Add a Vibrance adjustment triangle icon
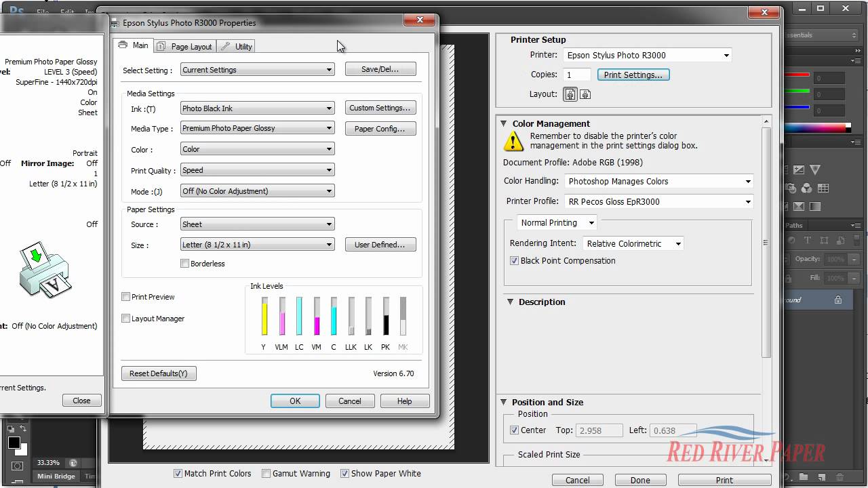 point(815,169)
